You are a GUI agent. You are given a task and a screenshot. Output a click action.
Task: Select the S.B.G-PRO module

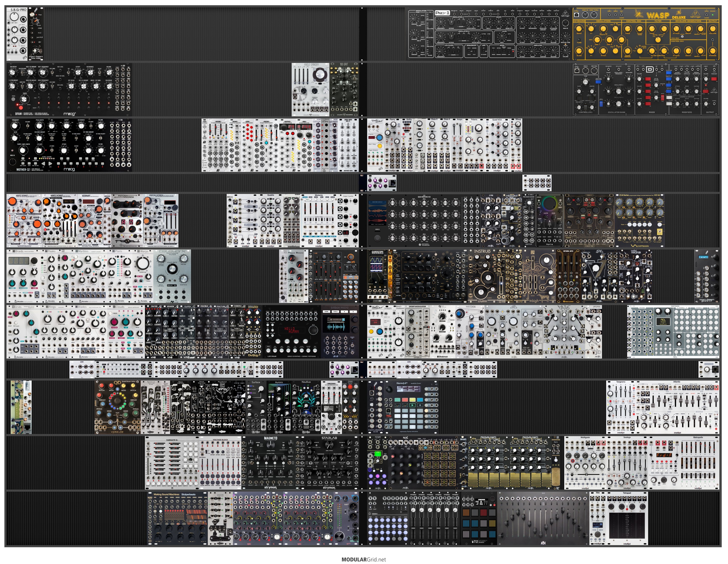(17, 34)
